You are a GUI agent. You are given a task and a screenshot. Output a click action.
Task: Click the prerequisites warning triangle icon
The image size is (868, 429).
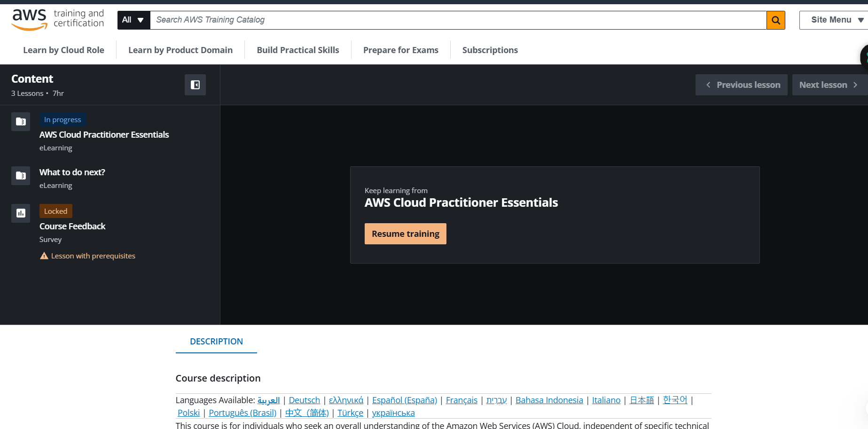point(44,256)
